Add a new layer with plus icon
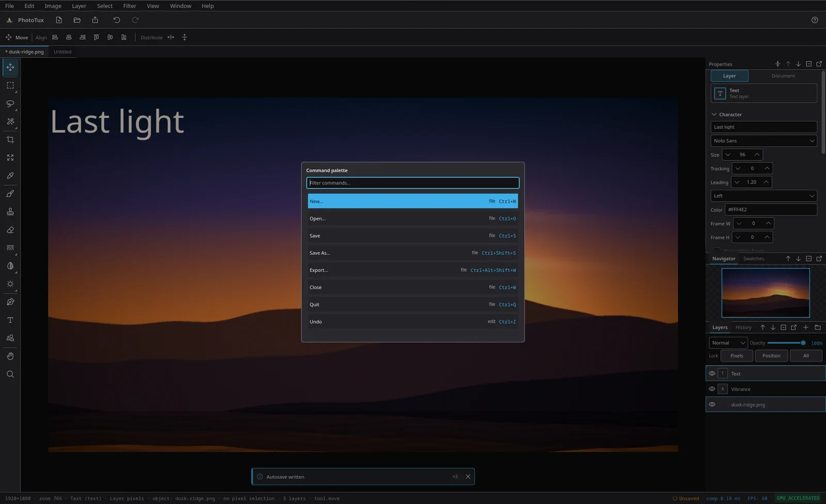This screenshot has width=826, height=504. pyautogui.click(x=806, y=327)
